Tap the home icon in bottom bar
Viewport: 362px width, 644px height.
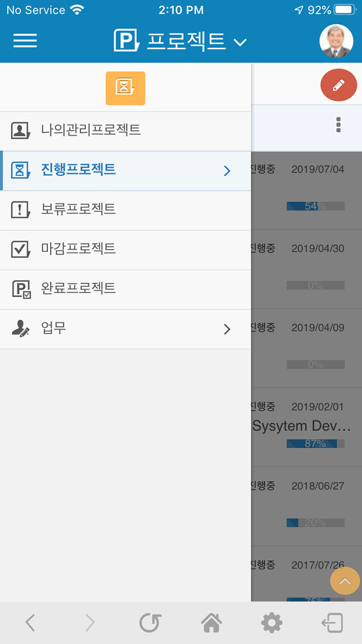point(212,623)
